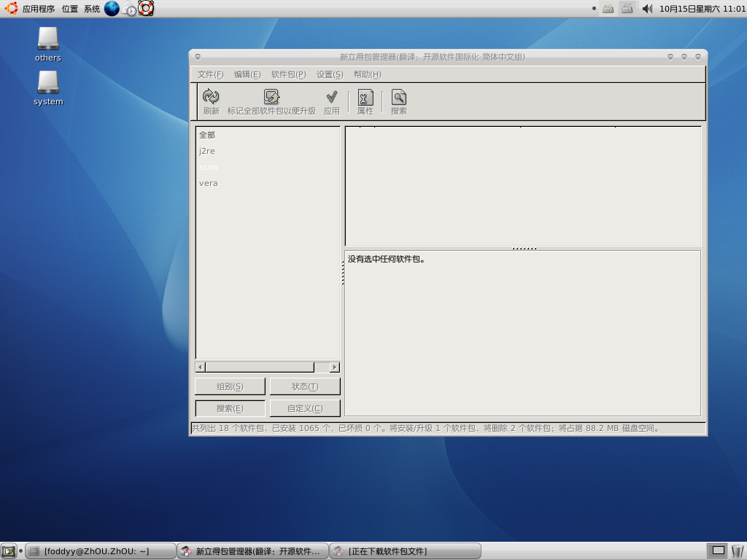
Task: Click the mail clock icon in top panel
Action: (x=129, y=9)
